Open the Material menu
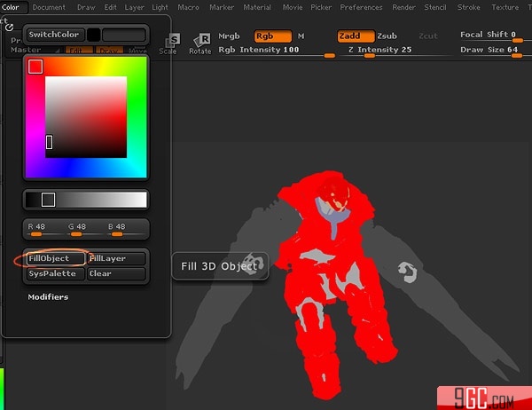Screen dimensions: 532x410 (x=257, y=7)
